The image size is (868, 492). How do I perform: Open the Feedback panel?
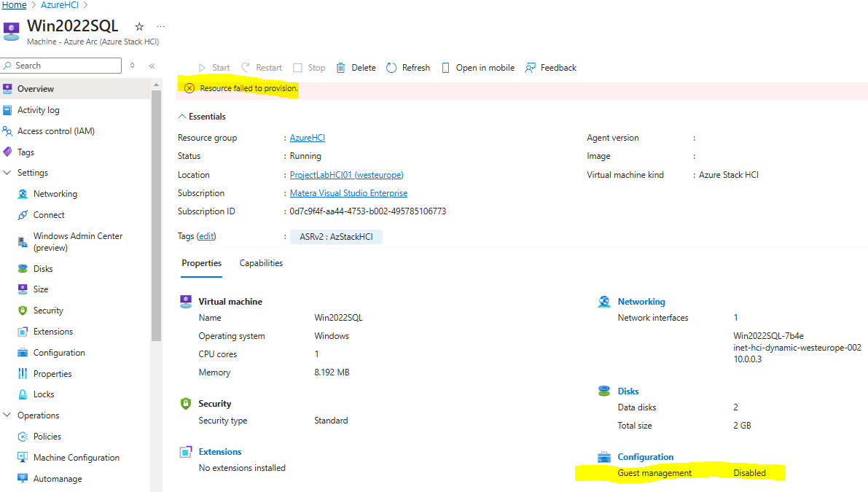[x=551, y=68]
